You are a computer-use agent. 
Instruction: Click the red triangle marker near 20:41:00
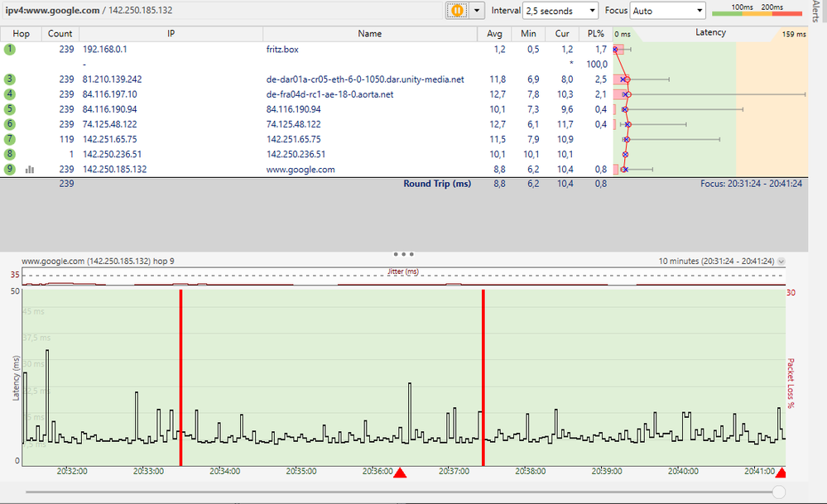[x=781, y=473]
